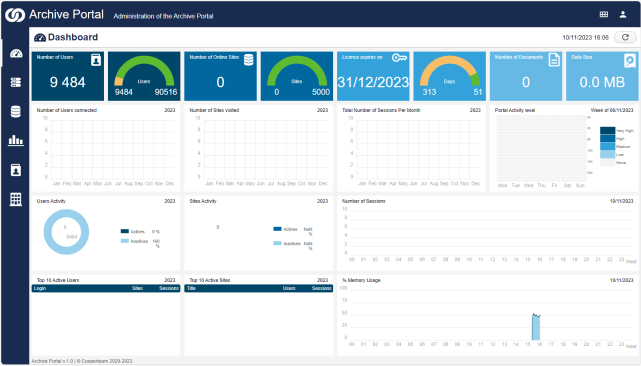Viewport: 641px width, 366px height.
Task: Open the bar chart statistics sidebar icon
Action: [x=16, y=140]
